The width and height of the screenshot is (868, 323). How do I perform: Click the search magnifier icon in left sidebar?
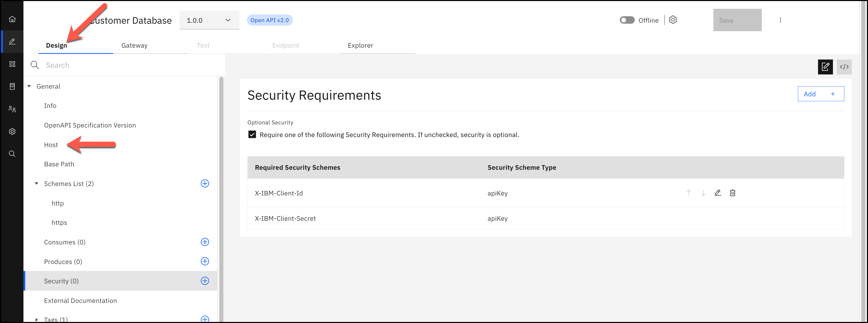click(13, 153)
